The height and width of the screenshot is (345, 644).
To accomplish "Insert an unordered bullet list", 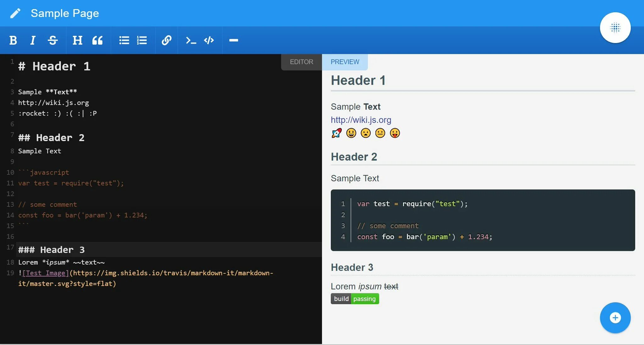I will pos(124,40).
